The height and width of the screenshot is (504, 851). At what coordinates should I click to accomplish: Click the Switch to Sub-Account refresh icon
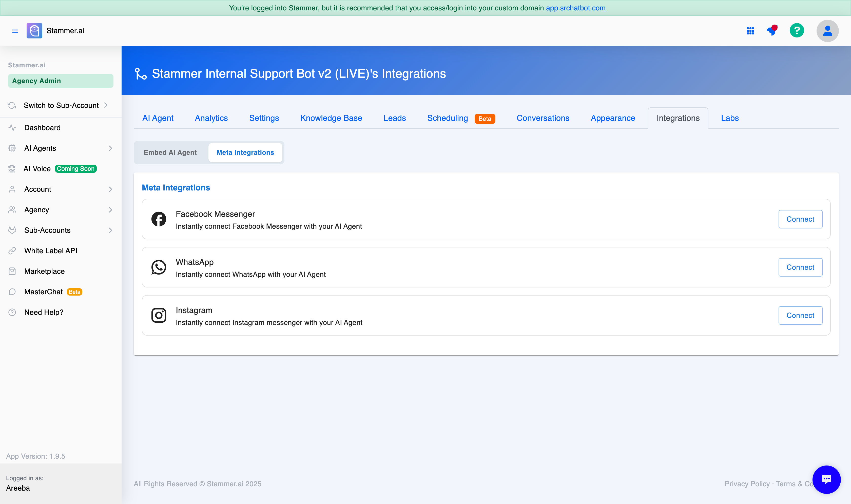12,105
